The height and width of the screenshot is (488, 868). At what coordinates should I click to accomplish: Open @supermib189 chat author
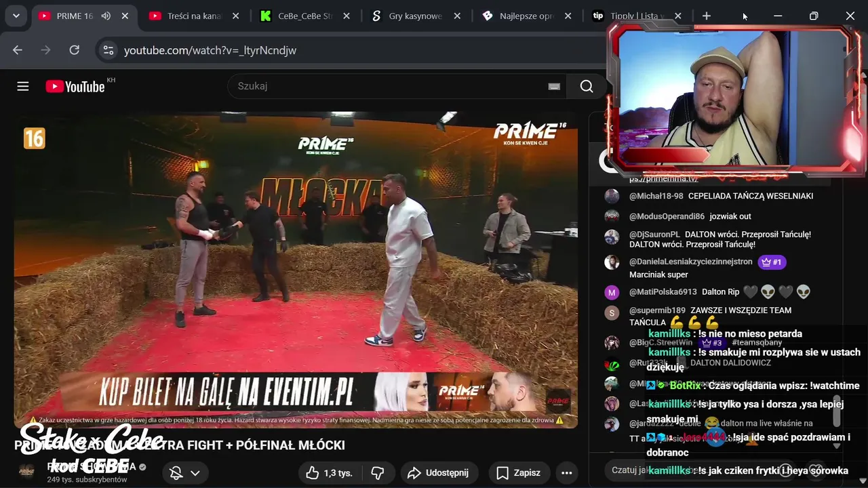tap(657, 310)
